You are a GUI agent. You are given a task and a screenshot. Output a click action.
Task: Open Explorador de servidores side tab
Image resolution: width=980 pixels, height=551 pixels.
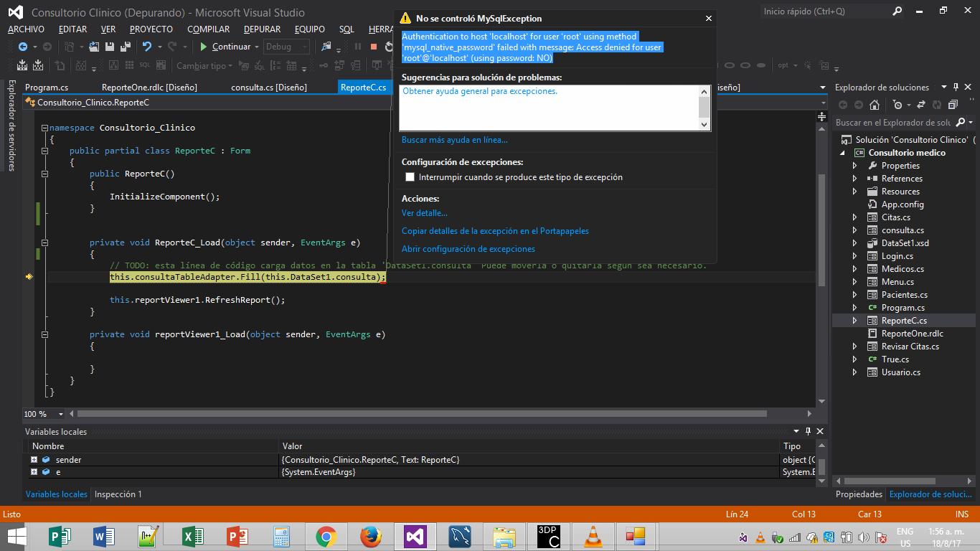[11, 125]
